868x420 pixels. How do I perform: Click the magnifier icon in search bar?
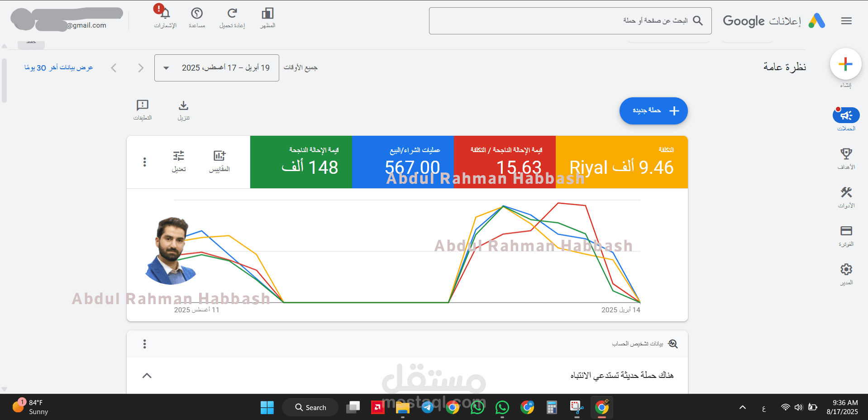[x=698, y=20]
